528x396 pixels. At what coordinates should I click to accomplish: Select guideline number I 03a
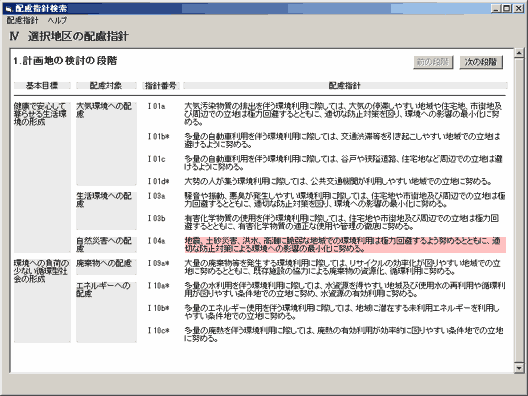pyautogui.click(x=157, y=196)
